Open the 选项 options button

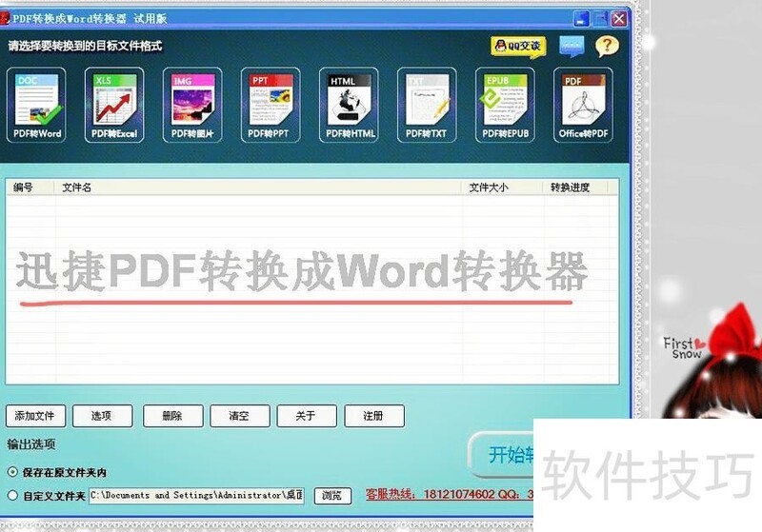pos(102,416)
